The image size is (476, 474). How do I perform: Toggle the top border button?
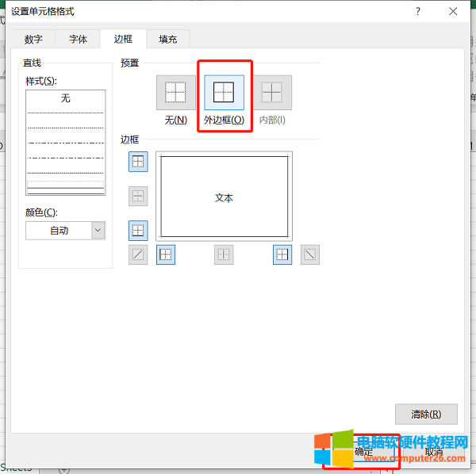[x=138, y=162]
